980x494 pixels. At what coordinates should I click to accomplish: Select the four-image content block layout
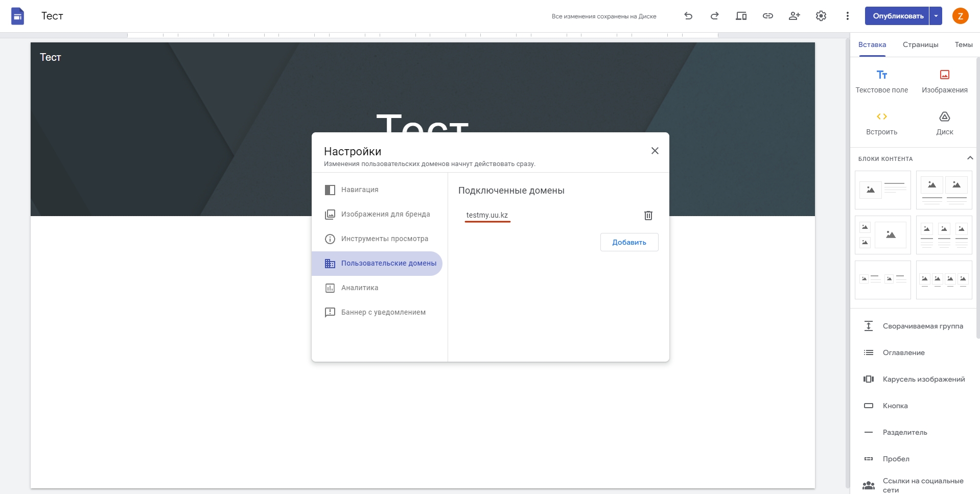(944, 280)
